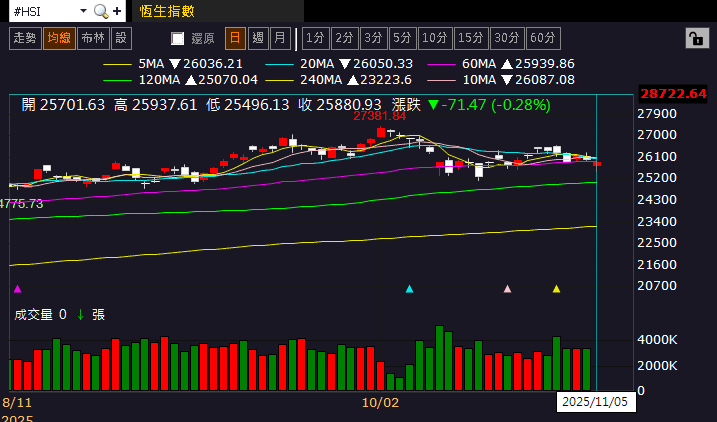Screen dimensions: 717x422
Task: Switch to monthly 月 period
Action: [x=280, y=38]
